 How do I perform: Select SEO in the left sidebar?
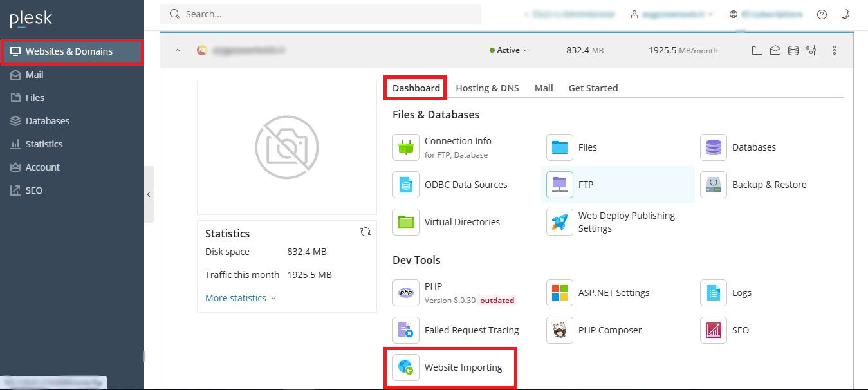click(x=72, y=190)
